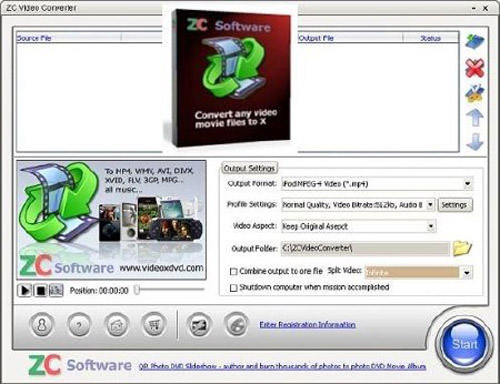Open Enter Registration Information link

click(x=307, y=324)
